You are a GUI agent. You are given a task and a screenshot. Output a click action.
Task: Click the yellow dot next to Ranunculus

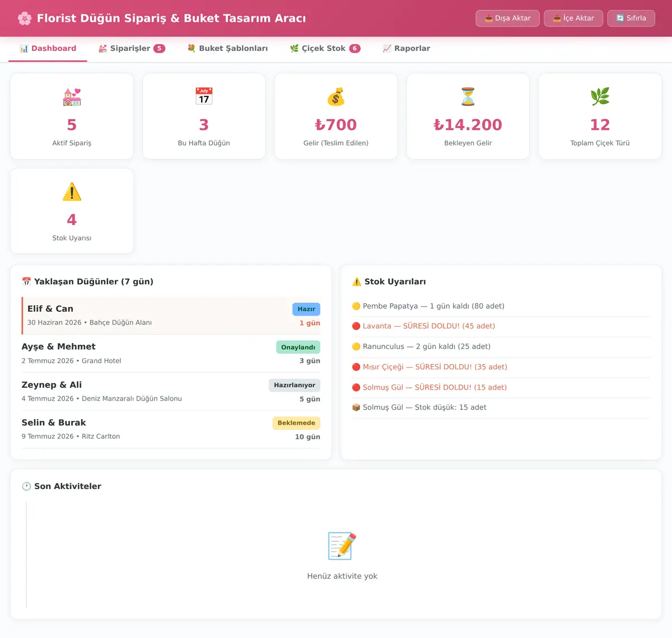(x=356, y=346)
